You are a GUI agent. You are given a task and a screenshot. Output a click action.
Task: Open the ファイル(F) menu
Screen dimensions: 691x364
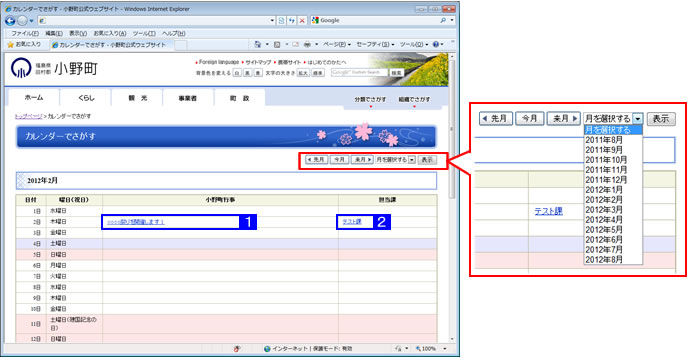coord(25,33)
